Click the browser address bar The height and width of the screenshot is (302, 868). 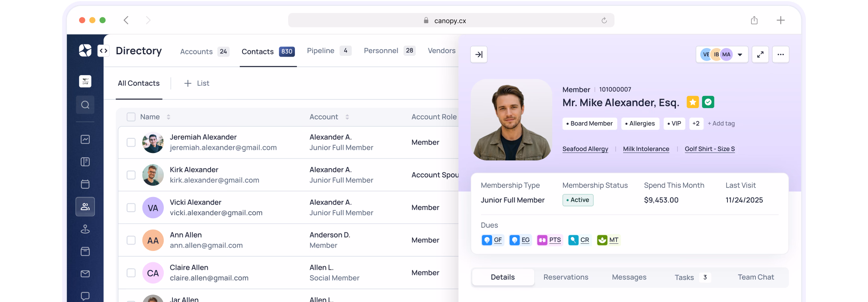coord(451,20)
